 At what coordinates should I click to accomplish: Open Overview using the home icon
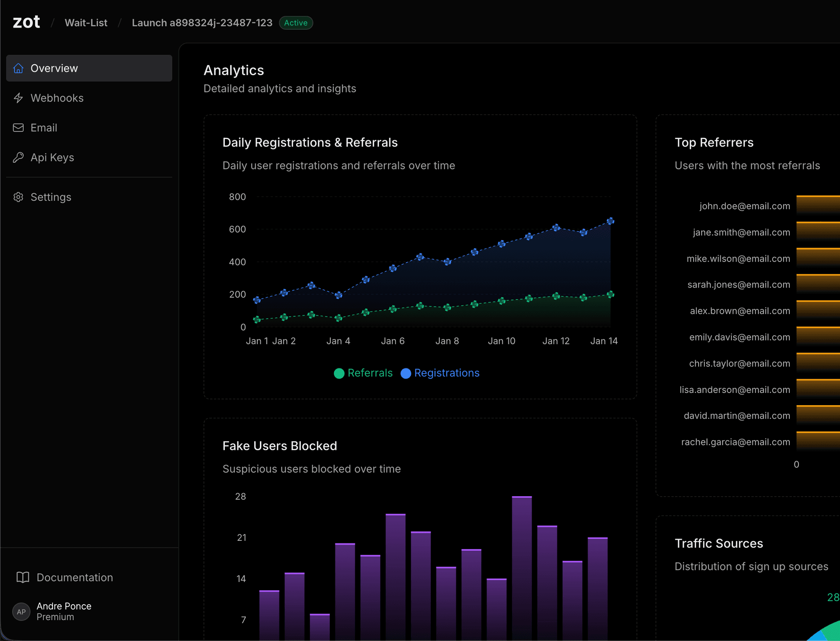[x=18, y=68]
